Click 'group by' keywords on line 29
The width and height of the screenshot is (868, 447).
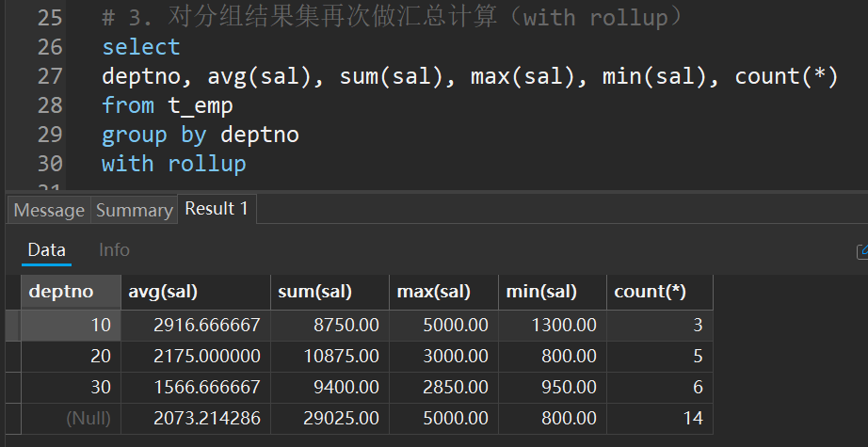[153, 136]
